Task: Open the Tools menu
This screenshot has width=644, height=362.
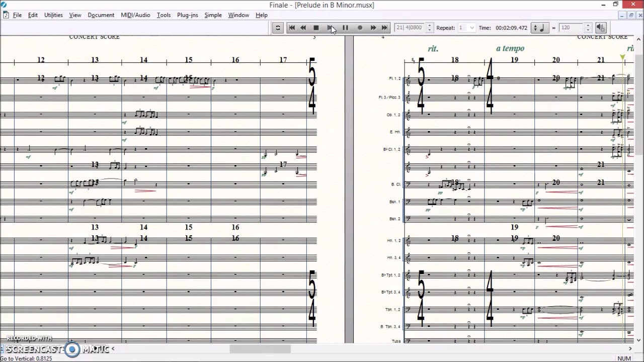Action: (x=164, y=15)
